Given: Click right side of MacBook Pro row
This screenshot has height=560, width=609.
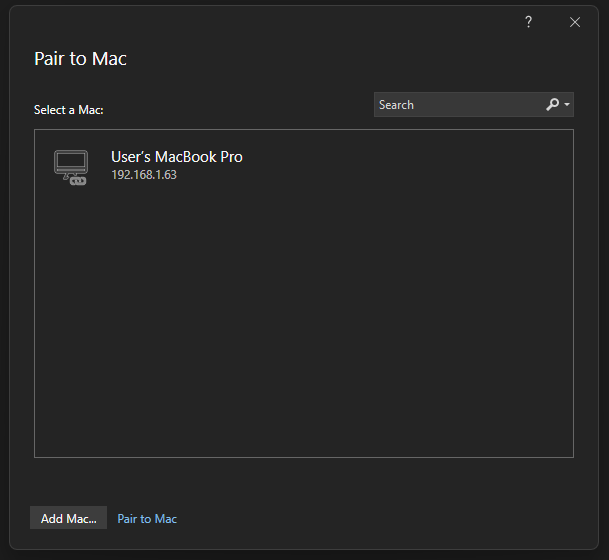Looking at the screenshot, I should 480,166.
